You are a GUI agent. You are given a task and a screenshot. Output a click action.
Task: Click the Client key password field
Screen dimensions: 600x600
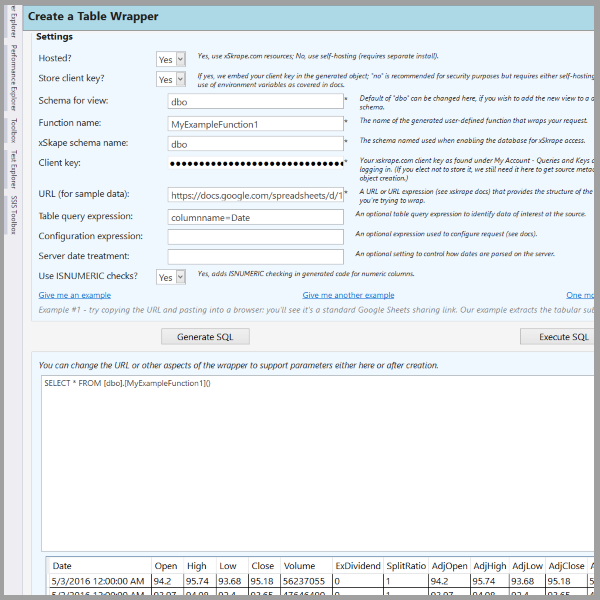click(x=255, y=164)
